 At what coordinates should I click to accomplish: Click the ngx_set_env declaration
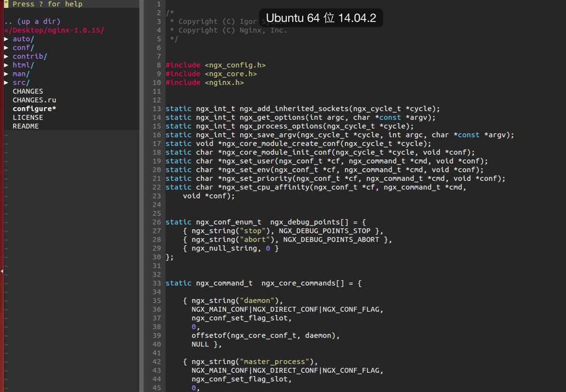coord(324,170)
